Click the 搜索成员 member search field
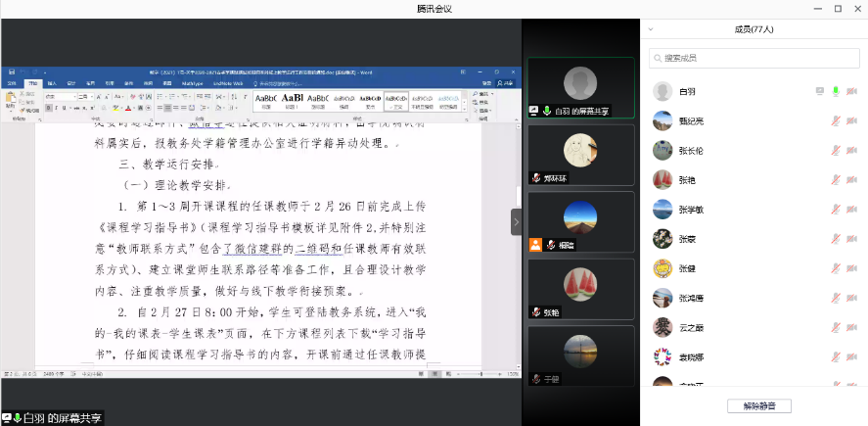This screenshot has height=426, width=868. 754,59
